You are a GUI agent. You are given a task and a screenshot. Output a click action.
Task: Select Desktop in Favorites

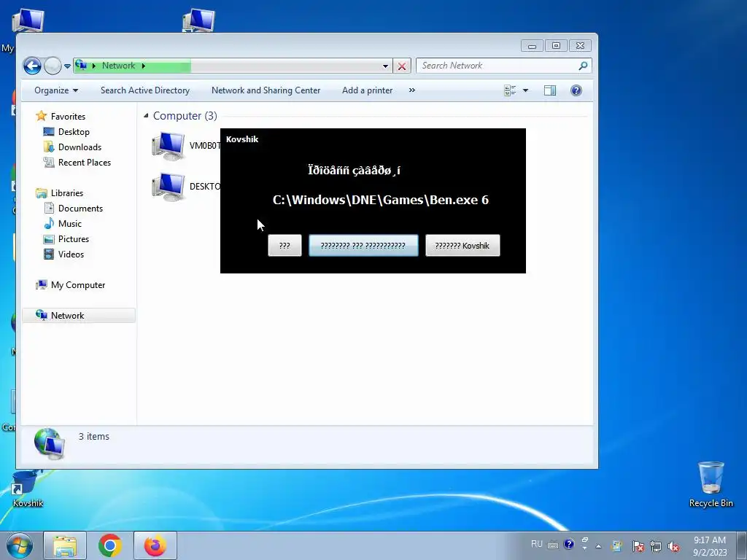click(x=66, y=131)
